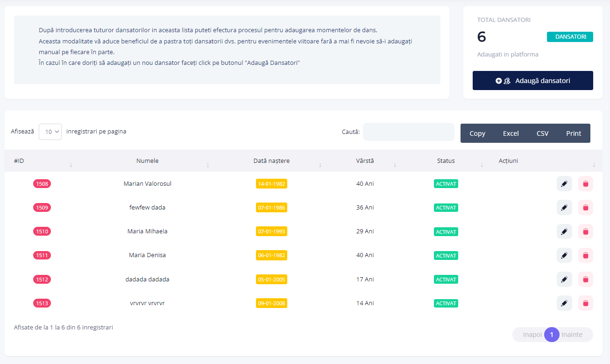Sort table by #ID column
Screen dimensions: 610x364
coord(19,161)
